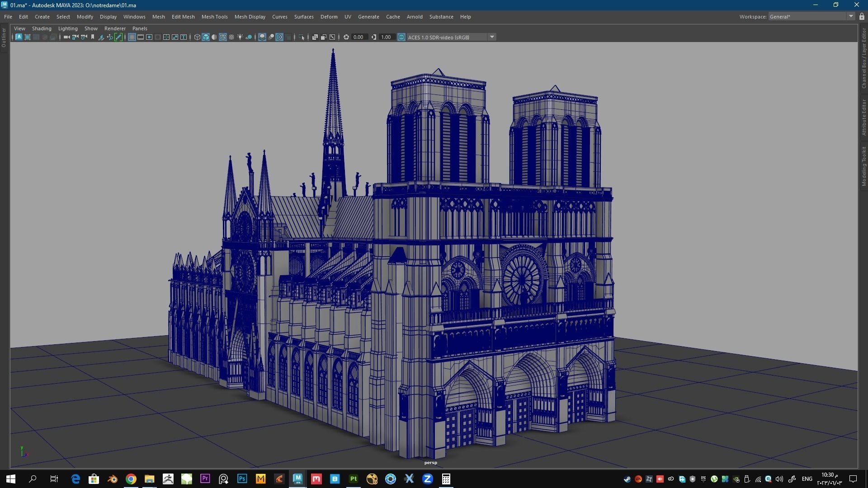
Task: Open the Deform menu
Action: tap(329, 17)
